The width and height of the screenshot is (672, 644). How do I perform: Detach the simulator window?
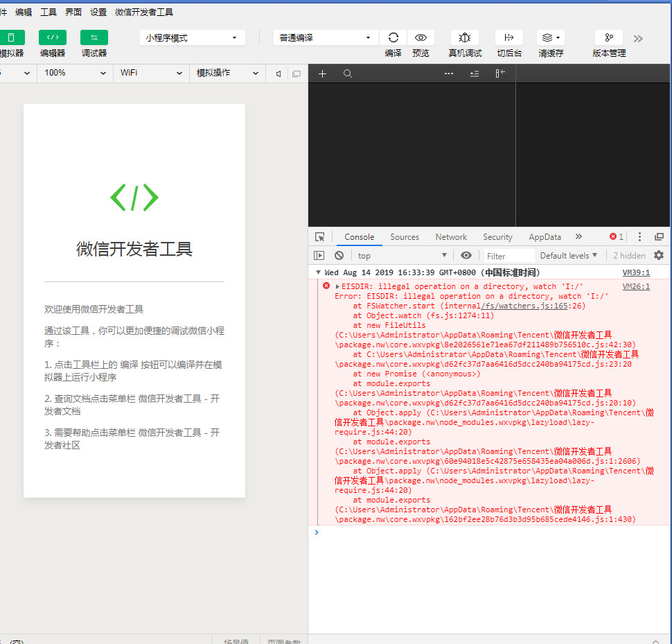pyautogui.click(x=296, y=73)
